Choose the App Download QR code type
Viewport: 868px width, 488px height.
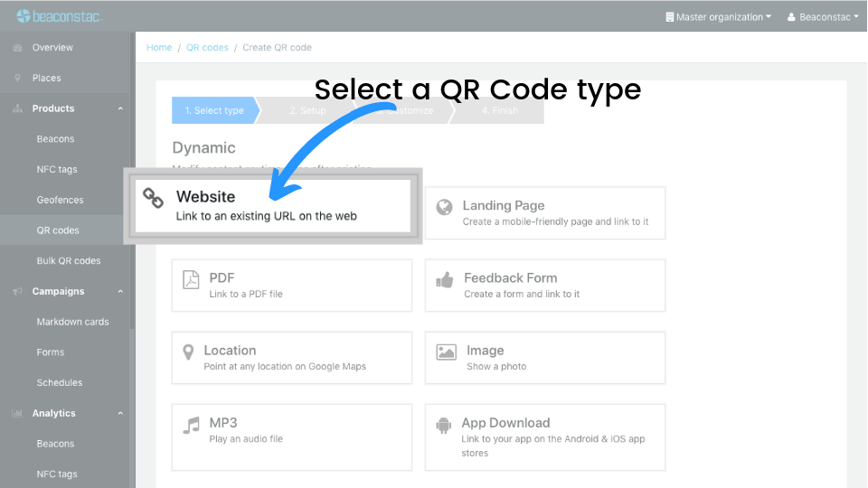pos(544,437)
